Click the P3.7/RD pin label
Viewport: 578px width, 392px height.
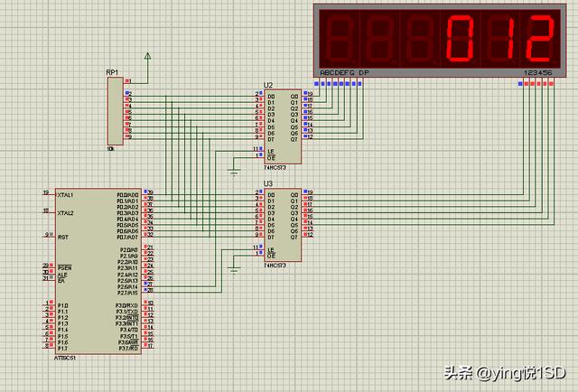point(128,349)
